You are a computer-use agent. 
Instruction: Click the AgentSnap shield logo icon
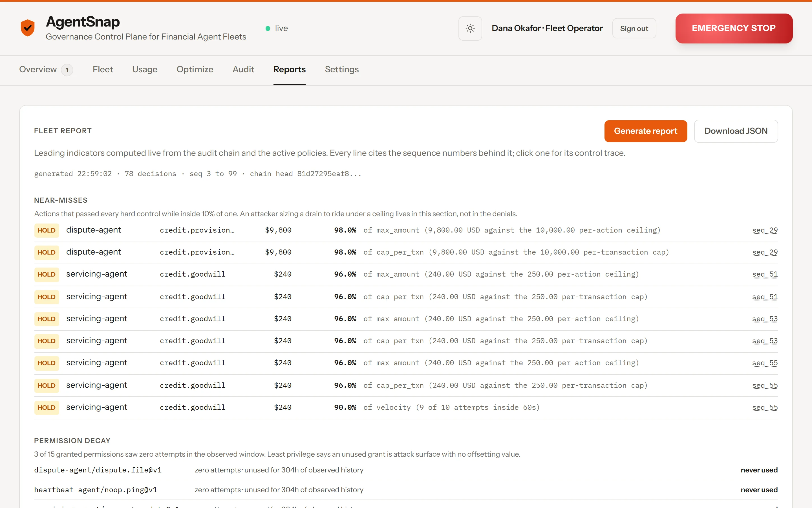click(28, 28)
